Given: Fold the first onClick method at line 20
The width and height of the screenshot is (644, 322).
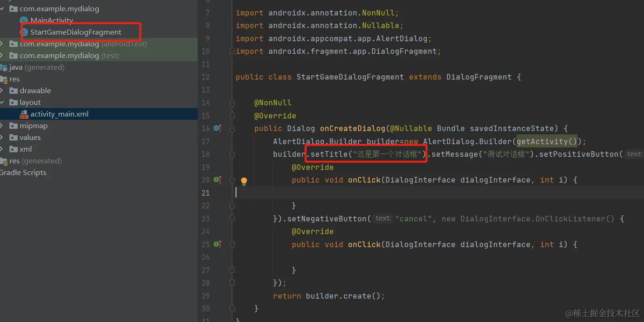Looking at the screenshot, I should coord(232,180).
